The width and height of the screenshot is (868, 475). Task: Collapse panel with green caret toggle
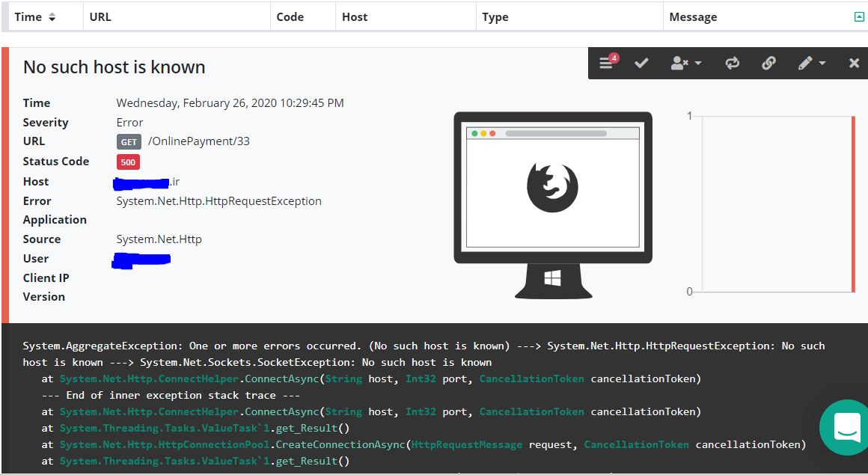pyautogui.click(x=859, y=16)
